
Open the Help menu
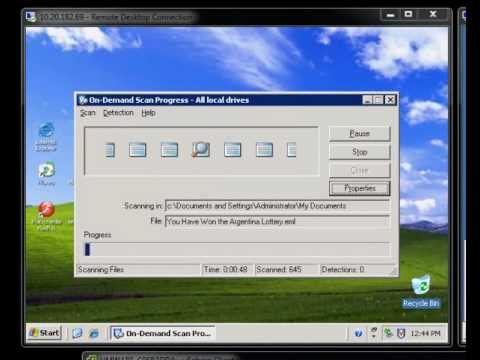tap(148, 113)
